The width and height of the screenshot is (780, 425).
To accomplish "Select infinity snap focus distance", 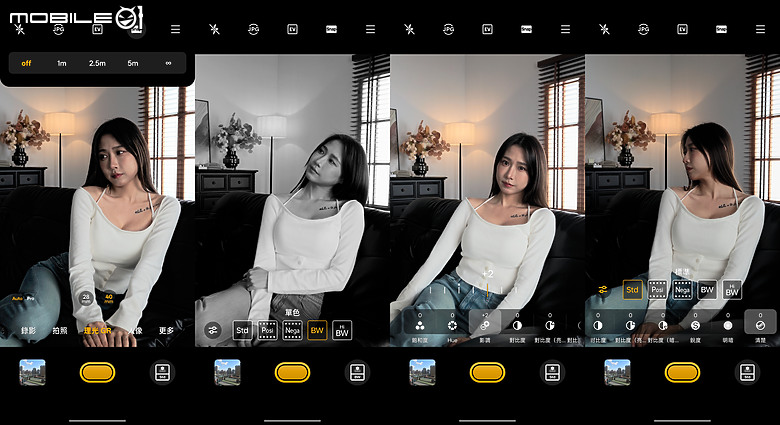I will (x=168, y=63).
